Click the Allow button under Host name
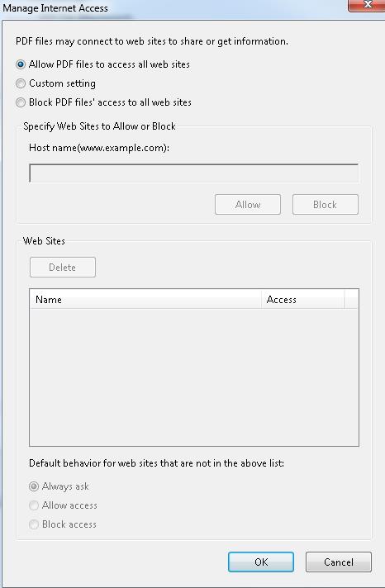The image size is (385, 588). click(x=248, y=204)
